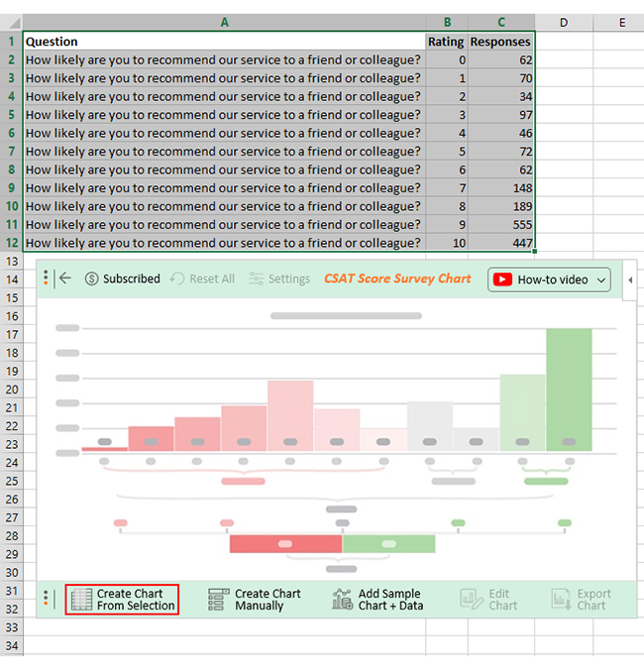644x670 pixels.
Task: Click the Select All corner triangle
Action: pos(12,22)
